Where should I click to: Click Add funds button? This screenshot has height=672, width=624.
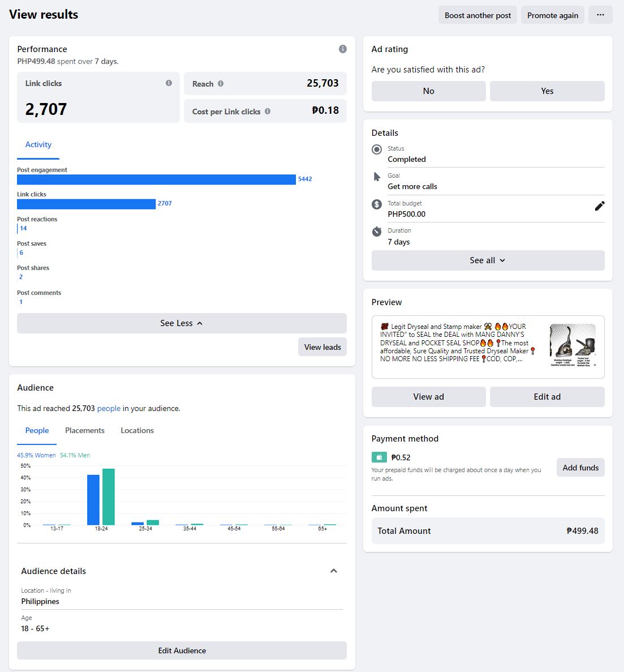(580, 468)
